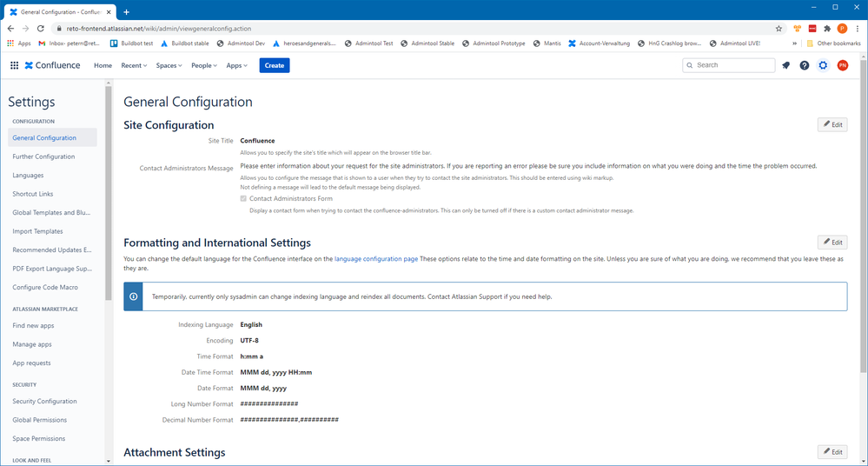
Task: Open the Buildbot stable bookmark
Action: tap(185, 43)
